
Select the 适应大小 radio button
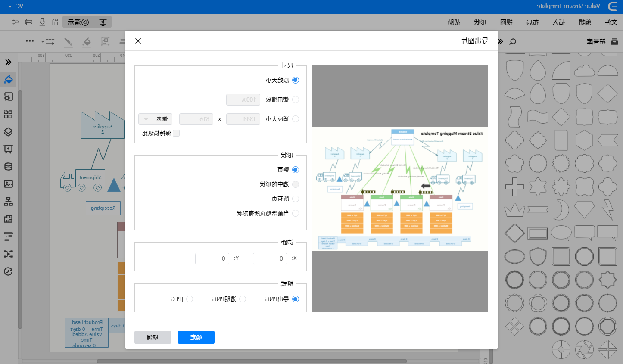[296, 119]
